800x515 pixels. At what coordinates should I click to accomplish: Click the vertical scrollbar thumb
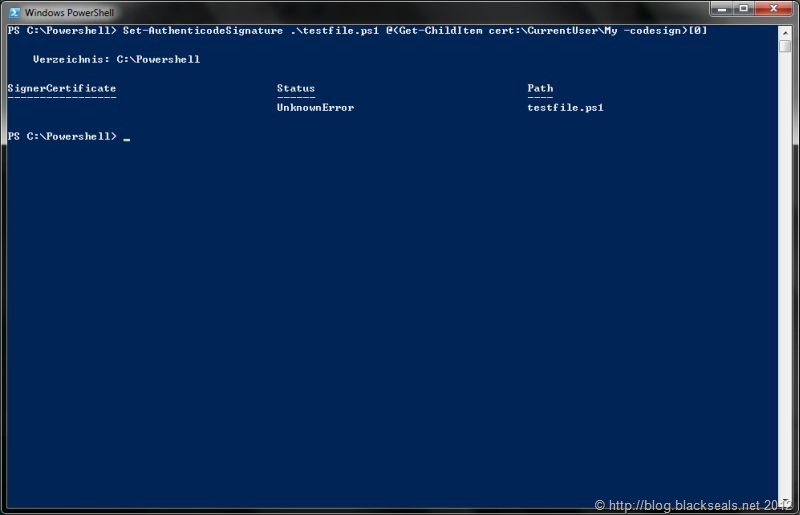[787, 47]
